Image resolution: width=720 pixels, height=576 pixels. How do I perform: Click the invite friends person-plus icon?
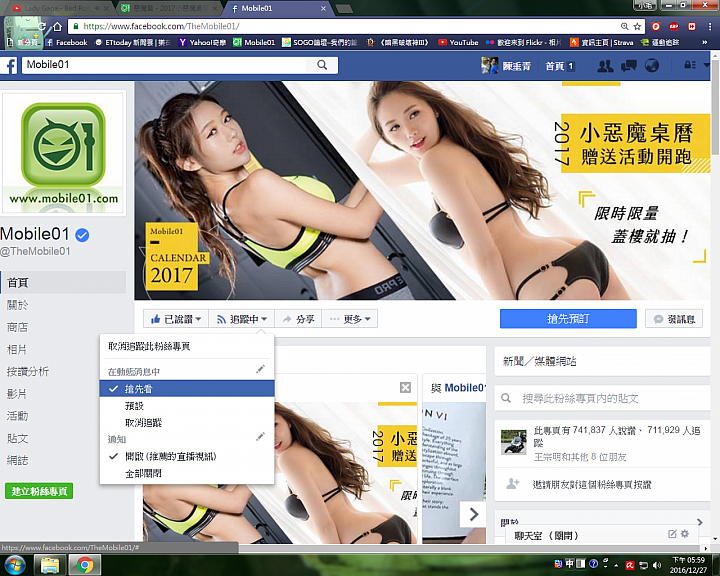click(x=512, y=484)
